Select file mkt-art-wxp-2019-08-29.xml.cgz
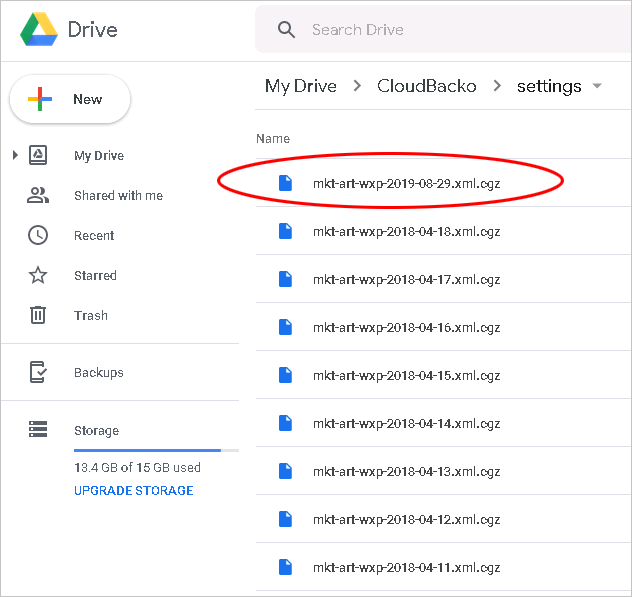Screen dimensions: 632x597 point(443,183)
